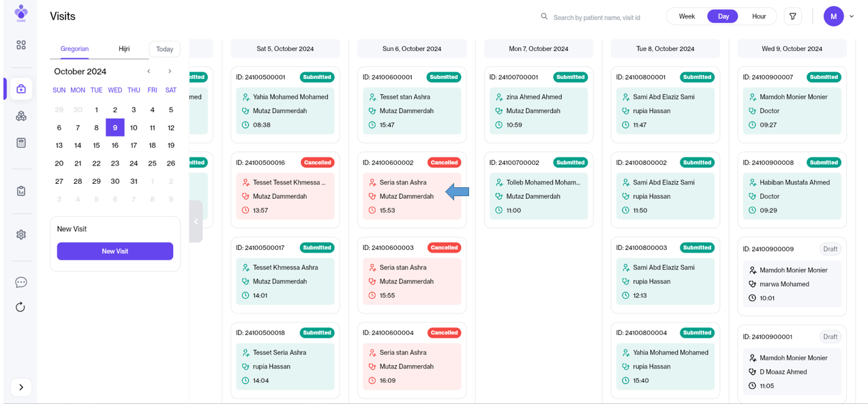The height and width of the screenshot is (410, 868).
Task: Expand the user profile dropdown chevron
Action: point(852,16)
